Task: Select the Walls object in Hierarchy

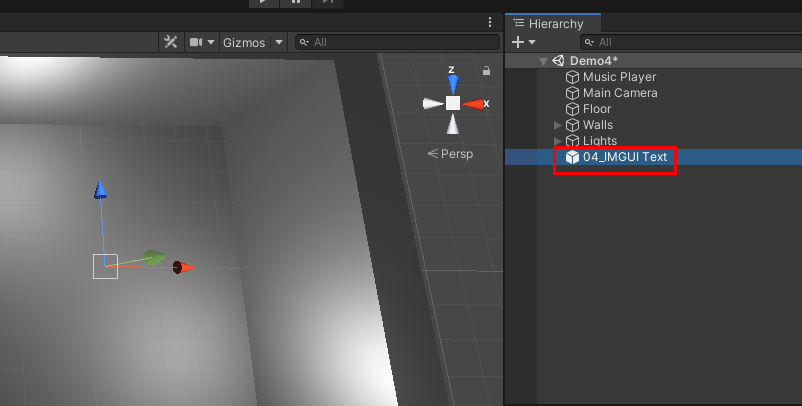Action: 597,125
